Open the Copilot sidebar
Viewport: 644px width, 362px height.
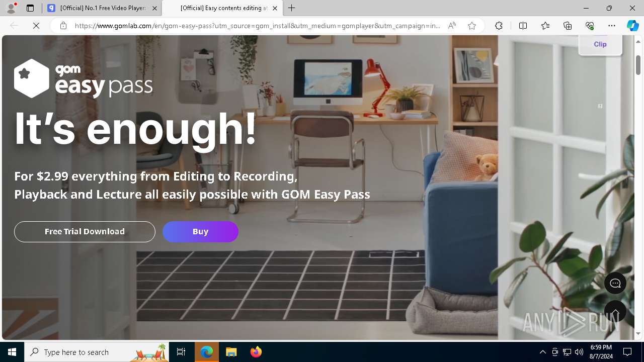coord(632,26)
